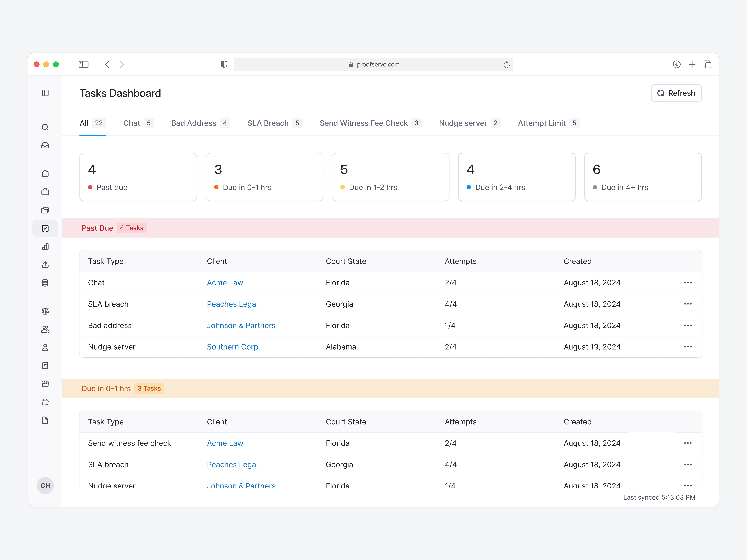
Task: Open the search icon in the sidebar
Action: [45, 127]
